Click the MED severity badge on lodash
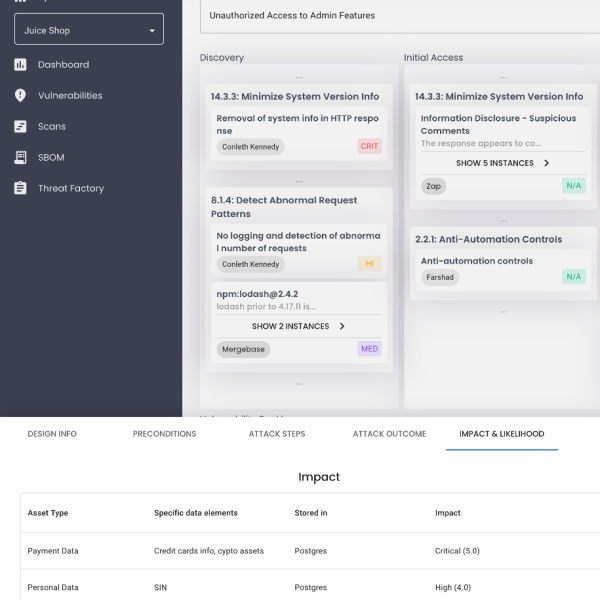 [370, 349]
